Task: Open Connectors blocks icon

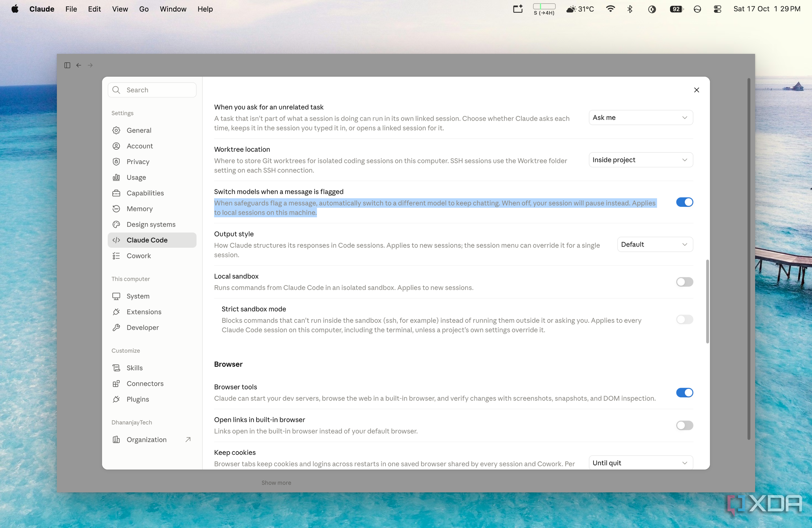Action: point(116,383)
